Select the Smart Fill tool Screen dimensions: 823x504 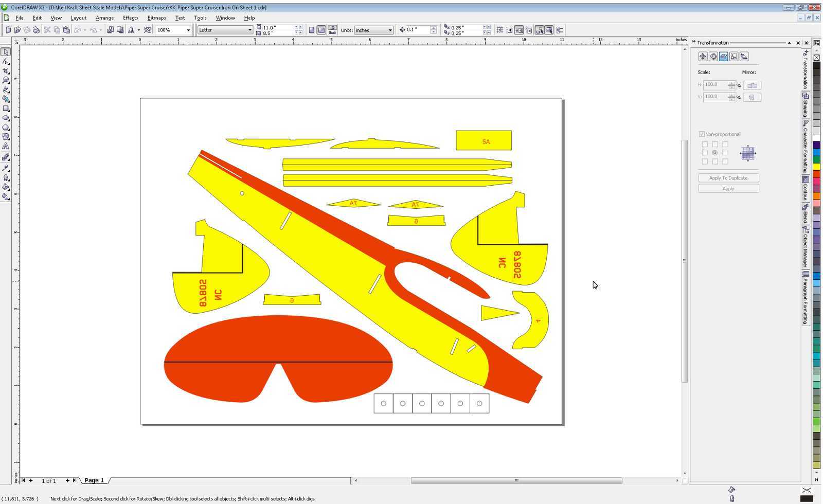coord(6,99)
